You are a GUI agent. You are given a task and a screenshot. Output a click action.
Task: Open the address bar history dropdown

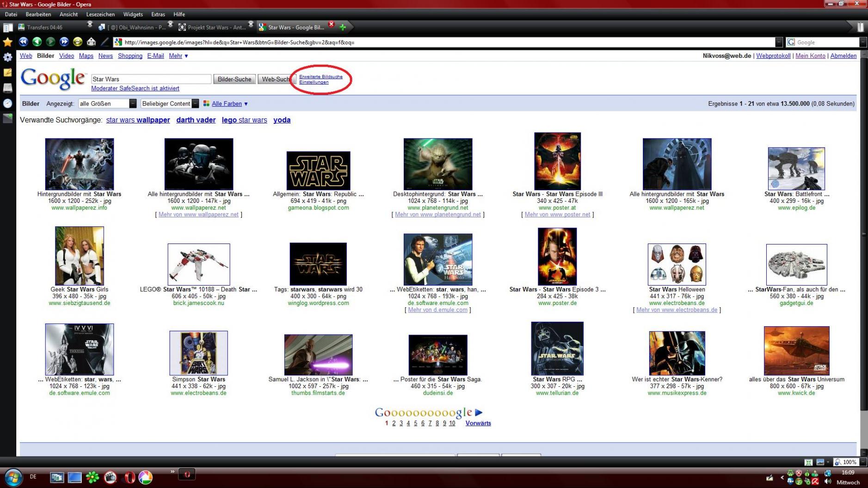pos(779,42)
